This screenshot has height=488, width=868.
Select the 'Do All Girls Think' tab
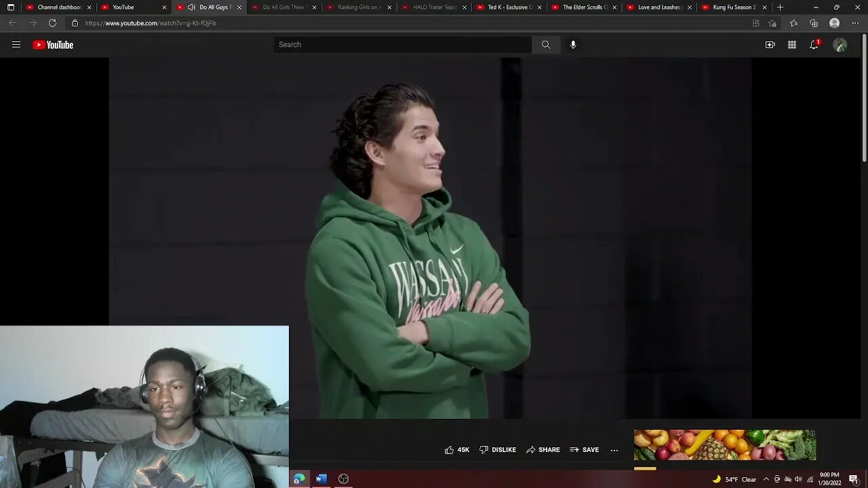point(284,7)
